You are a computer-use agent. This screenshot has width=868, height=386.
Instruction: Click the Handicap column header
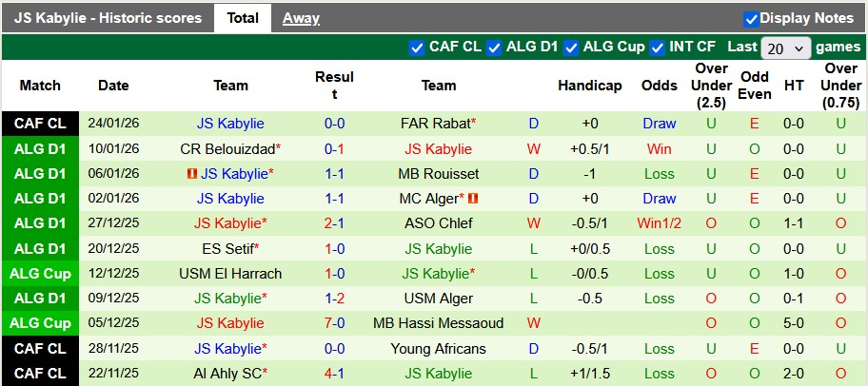589,86
